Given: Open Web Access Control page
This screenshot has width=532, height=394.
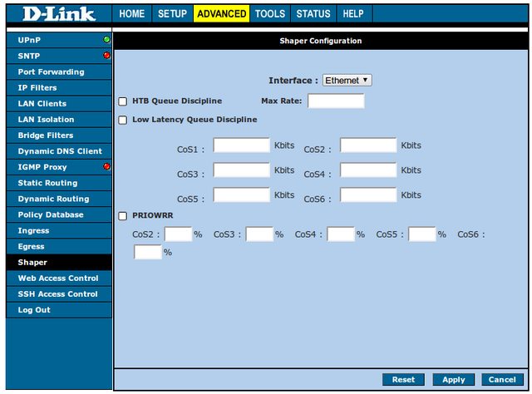Looking at the screenshot, I should point(59,278).
